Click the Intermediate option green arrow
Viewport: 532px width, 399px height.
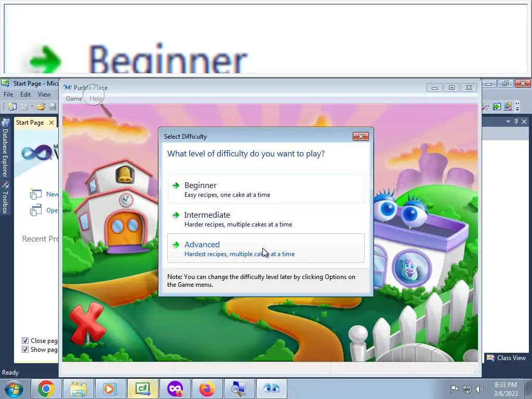[176, 215]
